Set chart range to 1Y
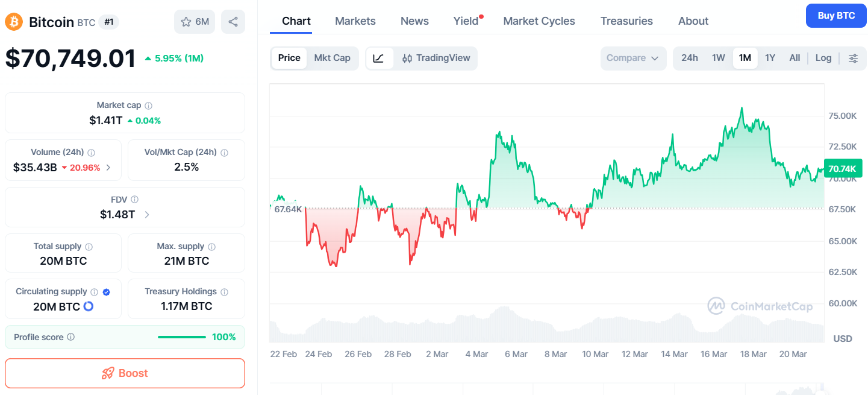 click(x=770, y=58)
